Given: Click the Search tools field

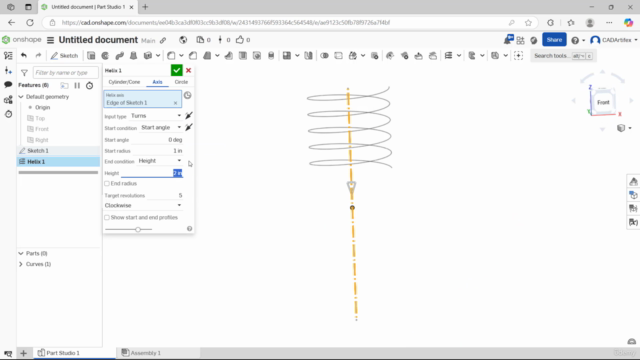Looking at the screenshot, I should point(562,56).
